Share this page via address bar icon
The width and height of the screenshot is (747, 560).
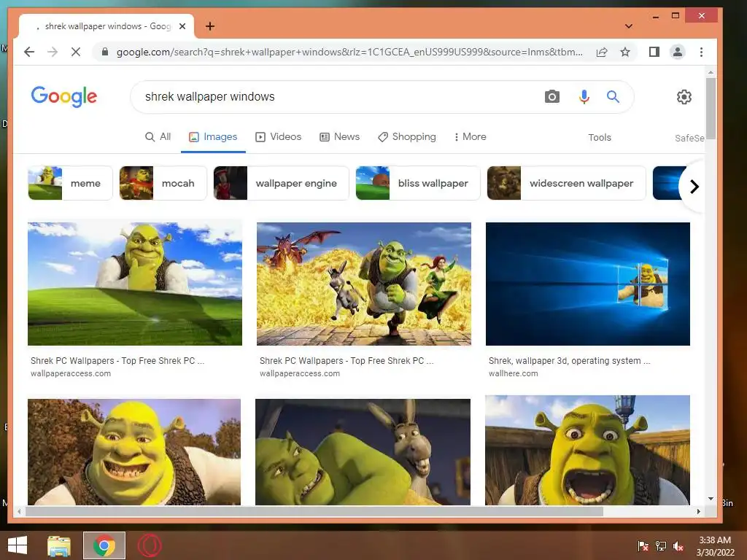tap(602, 52)
